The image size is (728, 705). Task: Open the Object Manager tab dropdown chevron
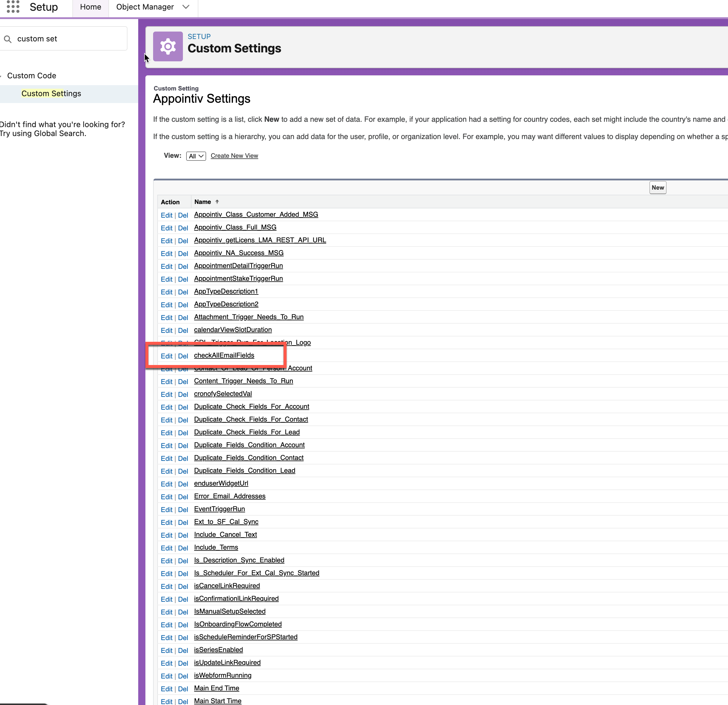(186, 7)
